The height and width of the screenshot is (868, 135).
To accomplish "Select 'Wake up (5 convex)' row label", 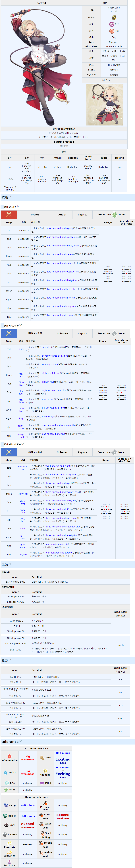I will point(10,188).
